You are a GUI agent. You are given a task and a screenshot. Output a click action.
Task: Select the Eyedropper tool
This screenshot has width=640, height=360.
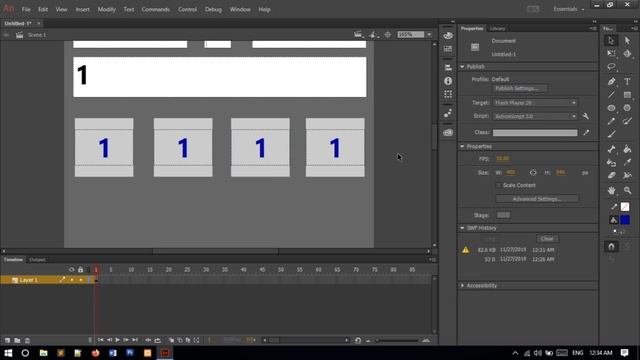627,162
